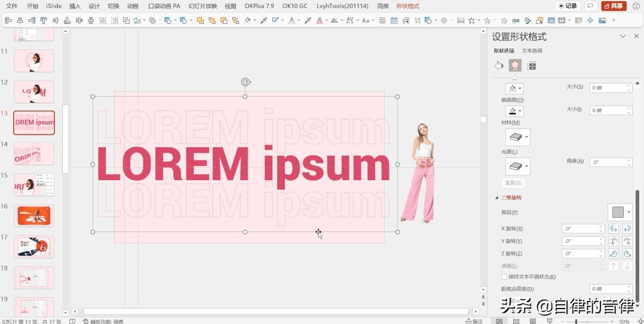Image resolution: width=644 pixels, height=324 pixels.
Task: Switch to reading view in status bar
Action: tap(533, 321)
